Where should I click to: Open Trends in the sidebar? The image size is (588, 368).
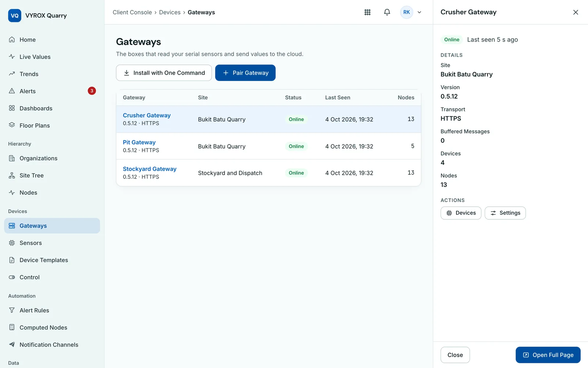point(52,74)
